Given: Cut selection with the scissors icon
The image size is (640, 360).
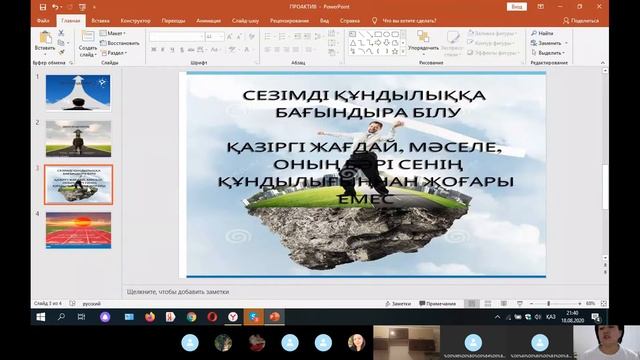Looking at the screenshot, I should pyautogui.click(x=61, y=33).
